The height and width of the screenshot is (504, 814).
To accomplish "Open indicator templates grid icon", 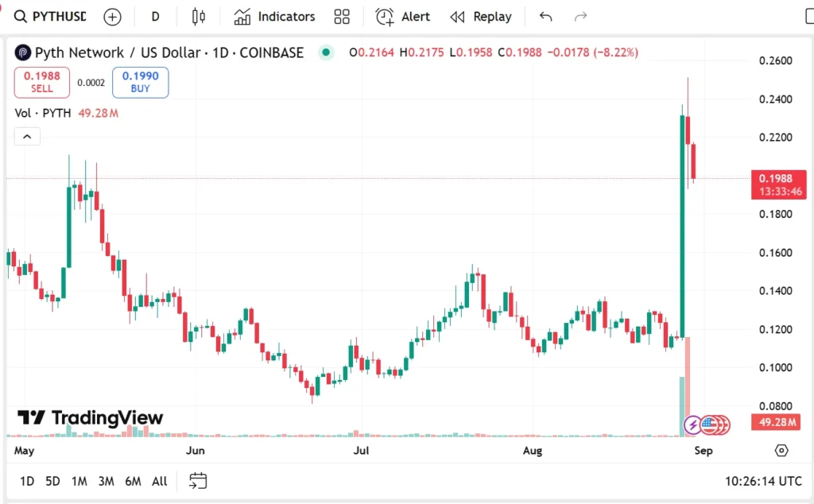I will (342, 17).
